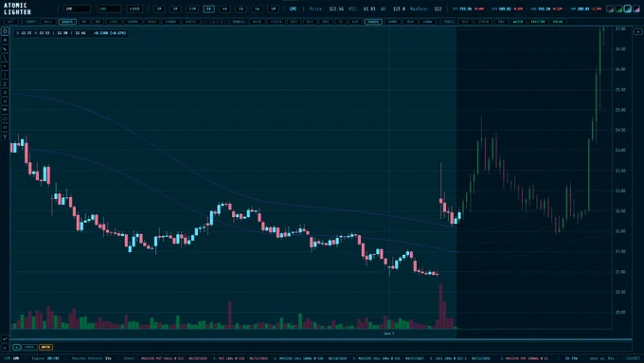Open the POLAR tool
The height and width of the screenshot is (363, 644).
click(558, 22)
